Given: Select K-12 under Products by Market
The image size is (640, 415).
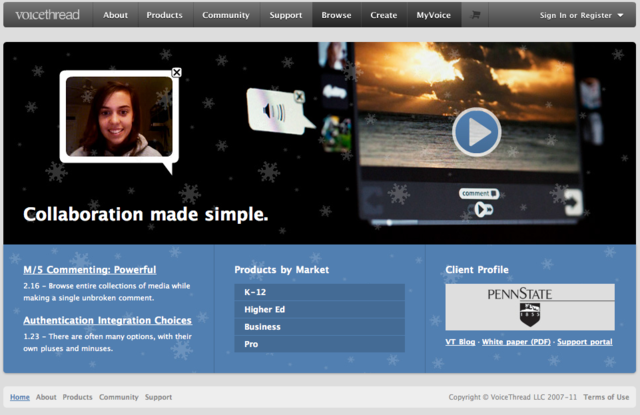Looking at the screenshot, I should point(319,292).
